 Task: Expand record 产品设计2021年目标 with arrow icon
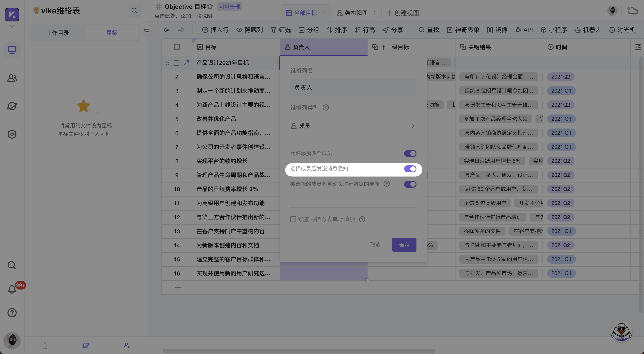(x=186, y=63)
